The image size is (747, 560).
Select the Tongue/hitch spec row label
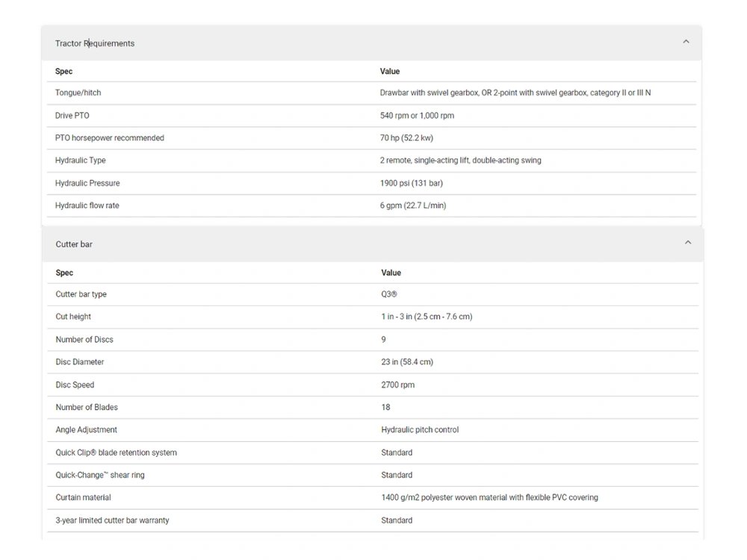click(78, 93)
